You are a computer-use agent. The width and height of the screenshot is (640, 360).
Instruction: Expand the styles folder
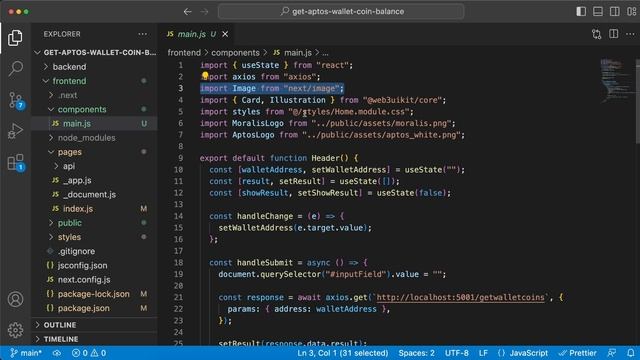(94, 237)
